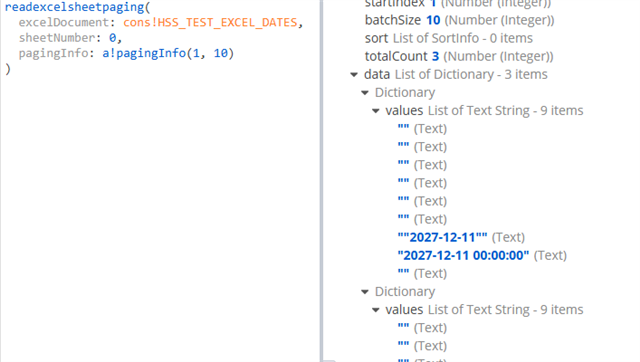Collapse the data List of Dictionary node
The image size is (640, 362).
[x=354, y=75]
